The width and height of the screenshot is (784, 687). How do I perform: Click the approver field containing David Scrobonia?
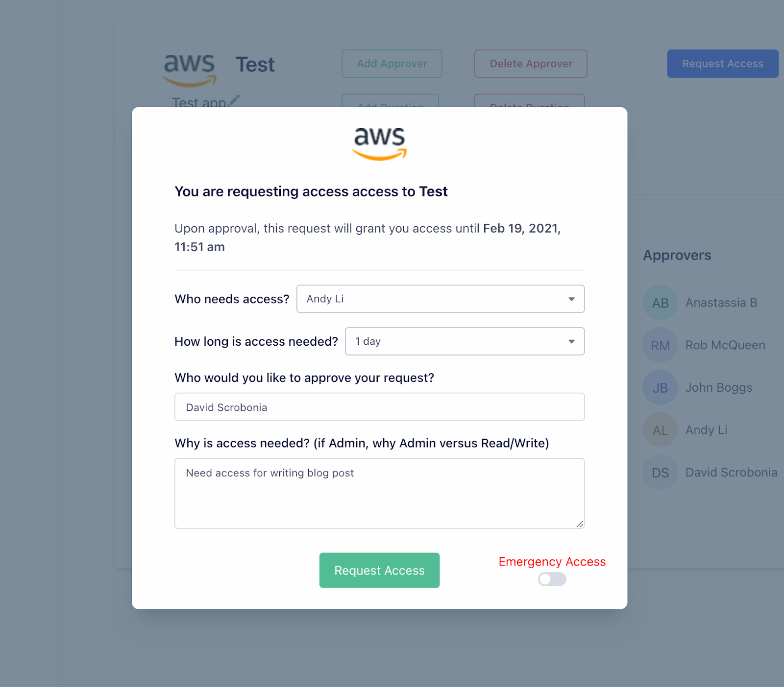click(379, 406)
